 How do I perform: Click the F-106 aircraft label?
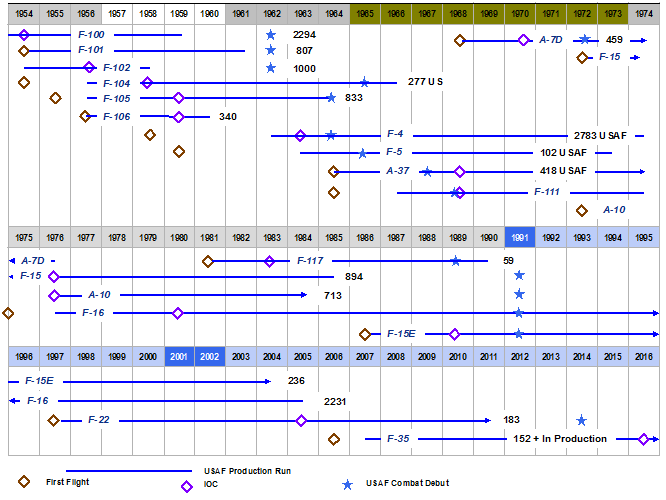[117, 117]
